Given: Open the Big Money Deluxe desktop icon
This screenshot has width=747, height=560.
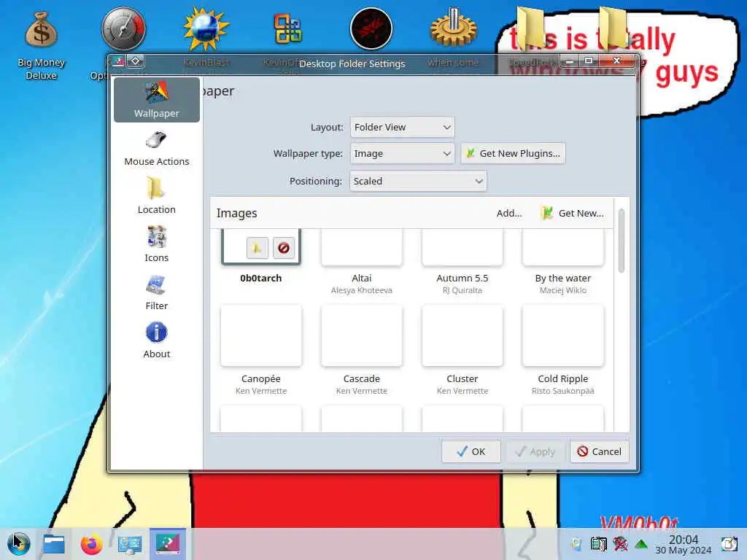Looking at the screenshot, I should (41, 47).
